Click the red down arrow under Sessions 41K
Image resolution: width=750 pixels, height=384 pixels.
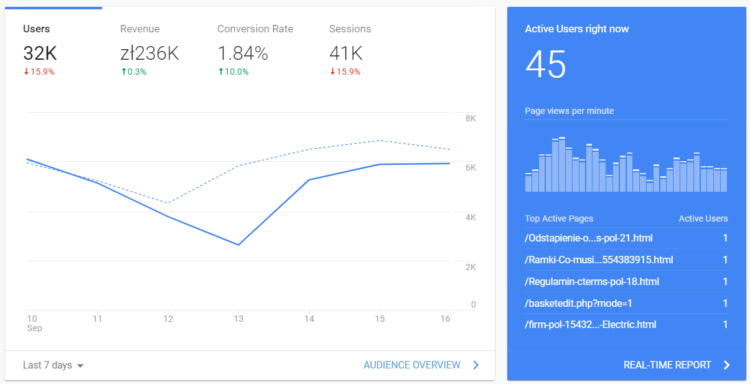pyautogui.click(x=332, y=72)
